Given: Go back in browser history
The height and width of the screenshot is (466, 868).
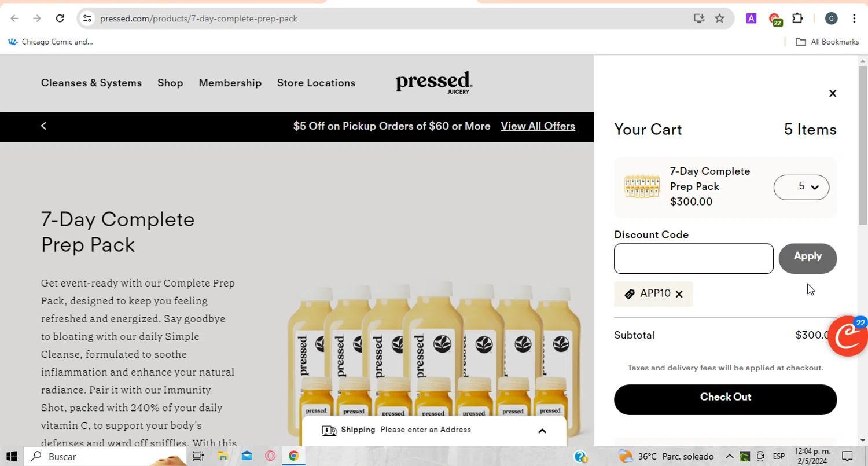Looking at the screenshot, I should tap(14, 19).
